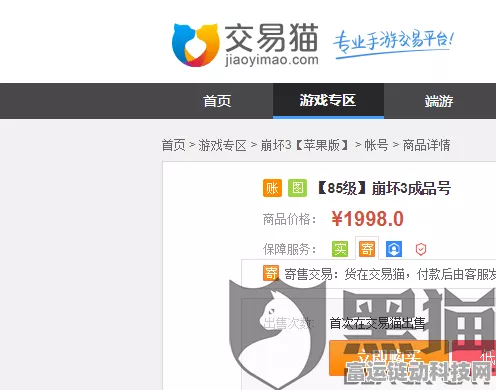
Task: Click the 寄 icon beside 寄售交易 description
Action: (271, 273)
